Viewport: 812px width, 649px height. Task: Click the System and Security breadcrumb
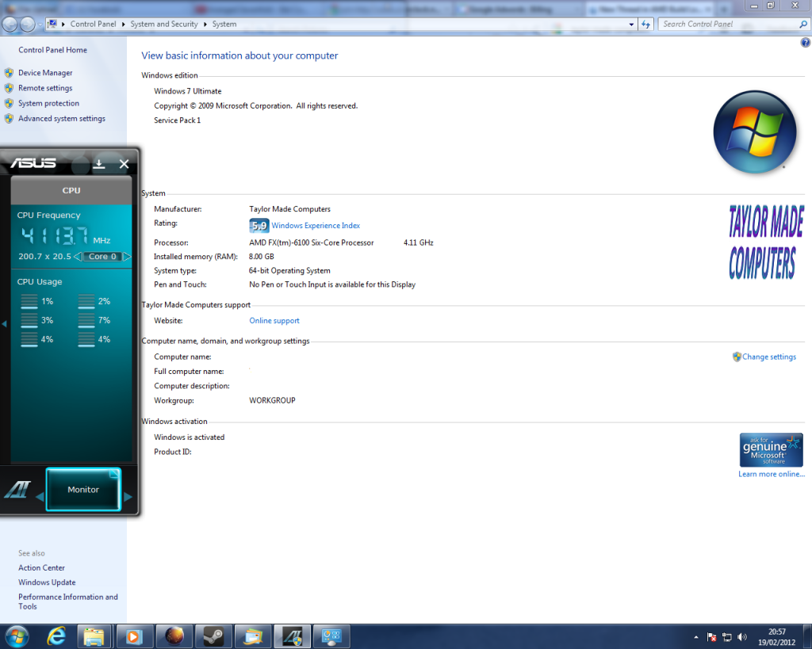point(164,25)
